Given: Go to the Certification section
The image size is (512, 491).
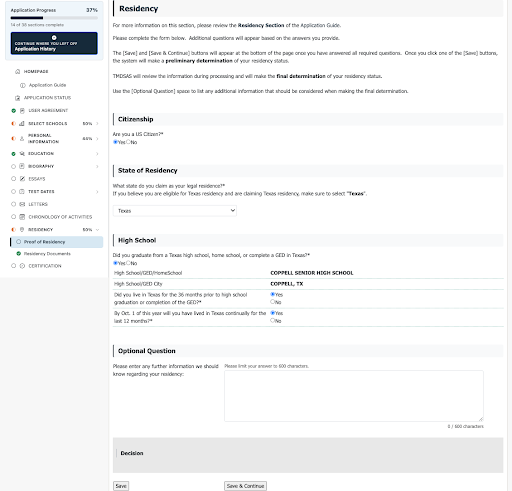Looking at the screenshot, I should coord(45,266).
